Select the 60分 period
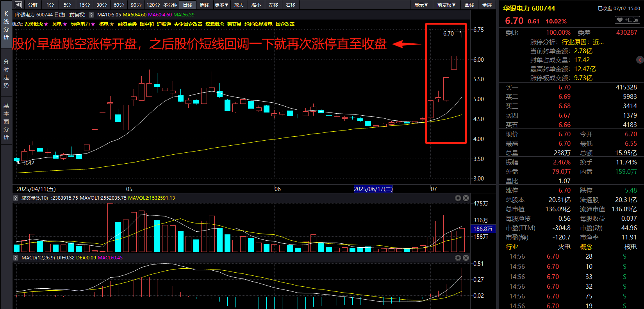 [x=119, y=5]
